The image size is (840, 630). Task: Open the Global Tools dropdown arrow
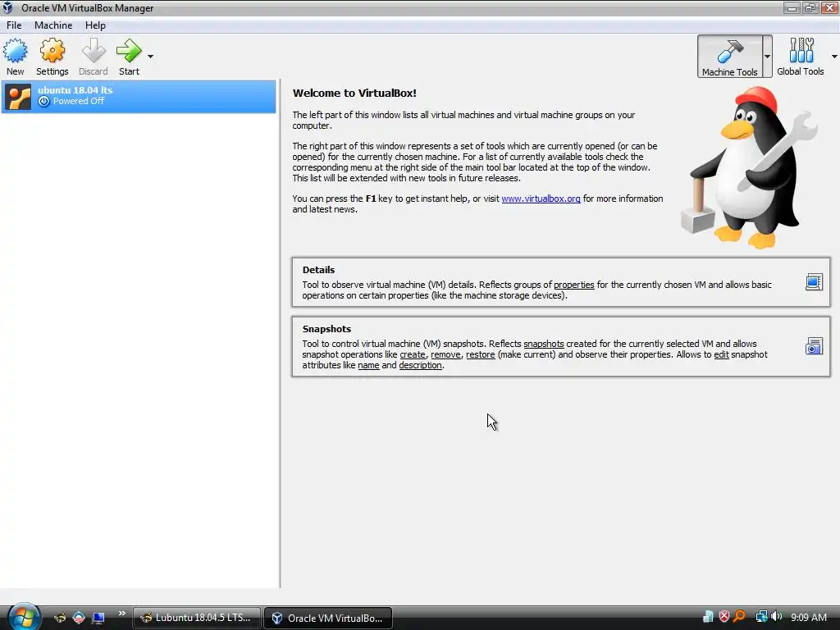834,57
